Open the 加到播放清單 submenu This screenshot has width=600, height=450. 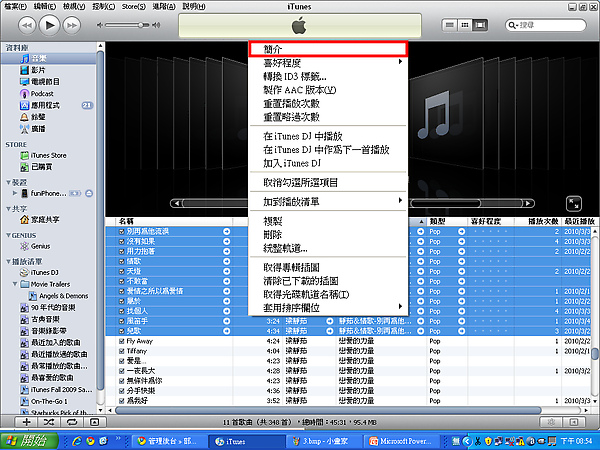point(328,202)
